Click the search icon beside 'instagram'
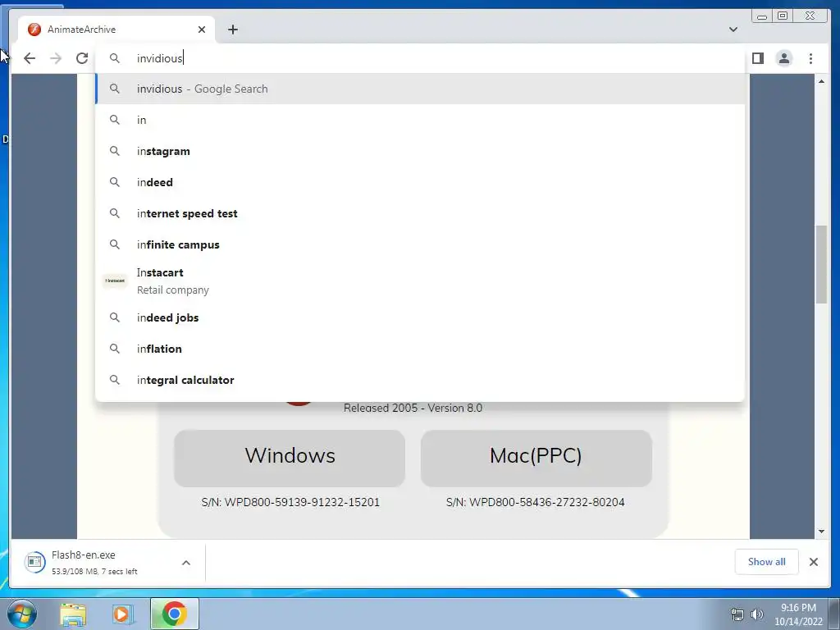This screenshot has height=630, width=840. click(x=115, y=151)
